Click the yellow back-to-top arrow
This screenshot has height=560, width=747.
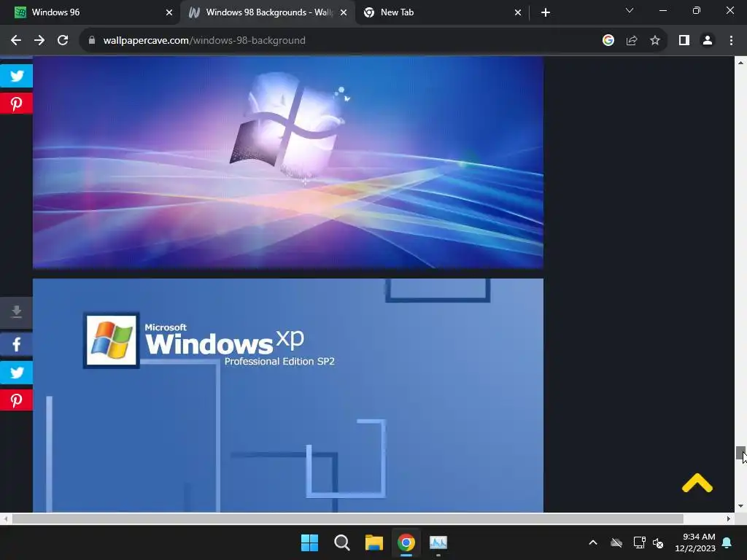click(697, 483)
